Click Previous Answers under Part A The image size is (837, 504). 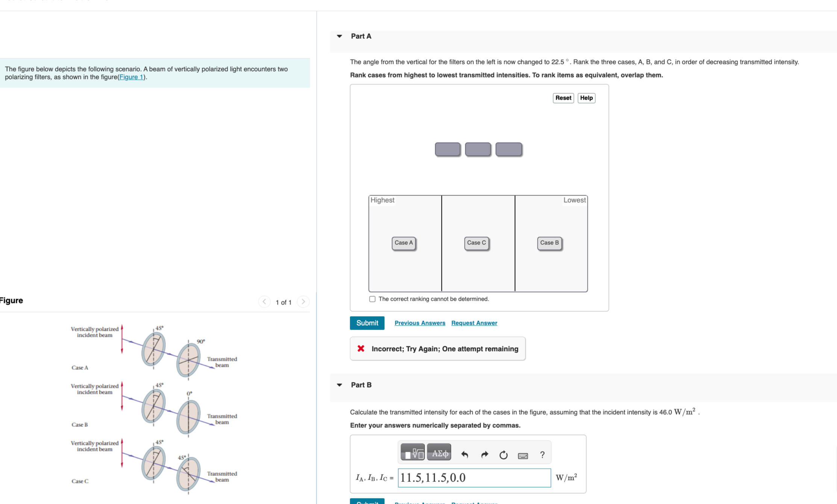coord(420,323)
